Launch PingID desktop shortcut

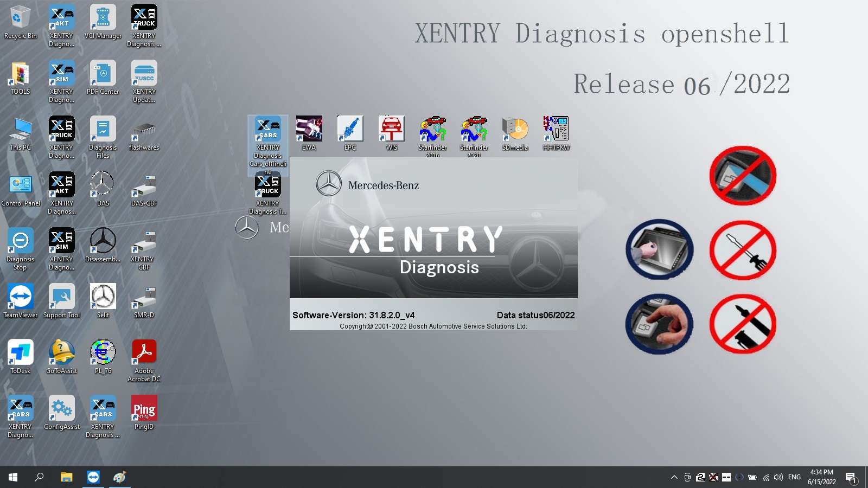point(144,413)
